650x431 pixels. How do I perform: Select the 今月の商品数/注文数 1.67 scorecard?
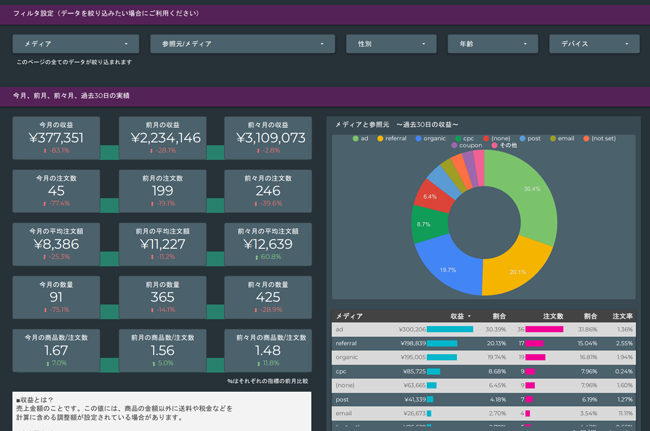click(56, 351)
